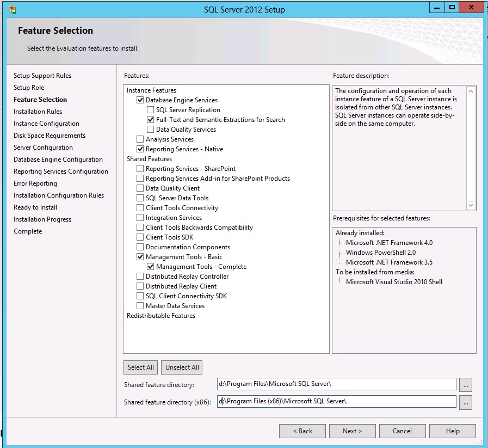Select Setup Support Rules step

pos(42,76)
